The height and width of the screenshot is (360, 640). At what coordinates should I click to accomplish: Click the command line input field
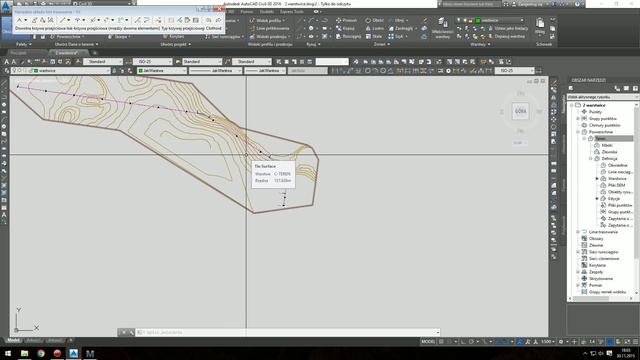click(x=287, y=332)
